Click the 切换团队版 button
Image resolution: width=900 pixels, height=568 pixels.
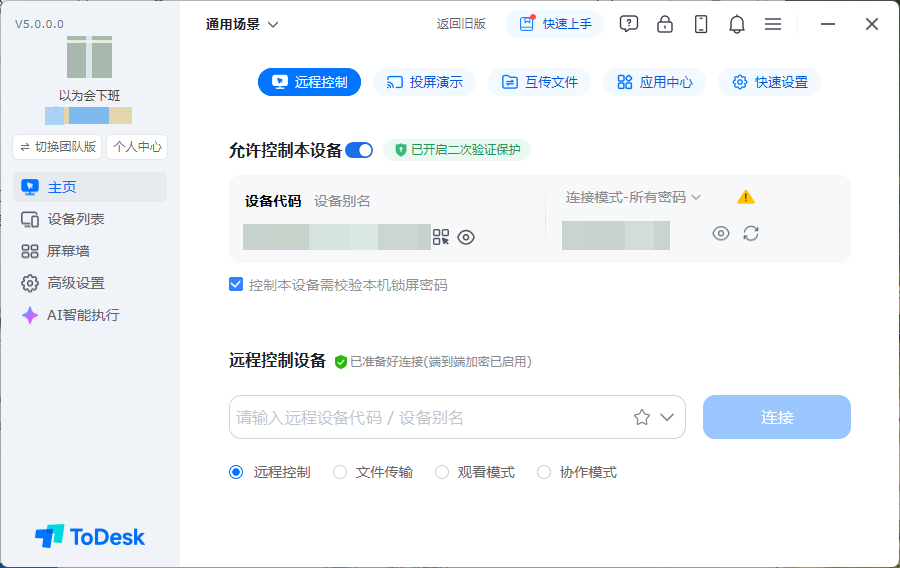(x=57, y=147)
